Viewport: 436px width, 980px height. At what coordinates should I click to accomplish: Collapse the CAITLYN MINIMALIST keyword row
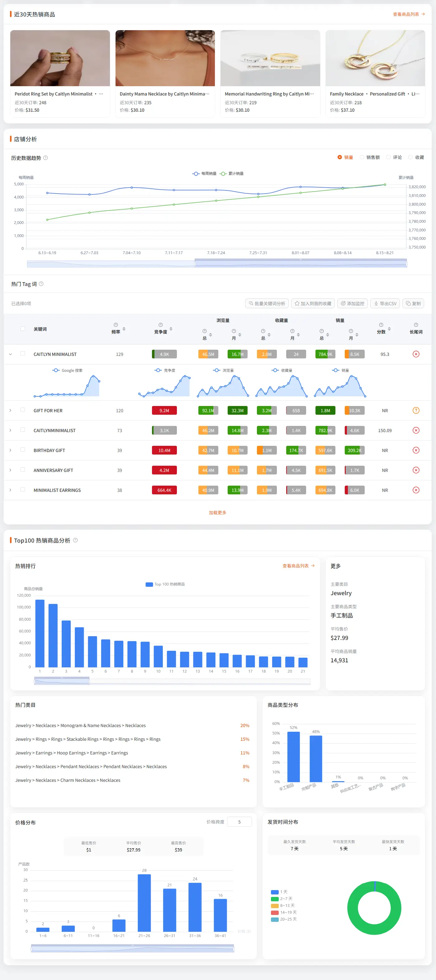(10, 354)
